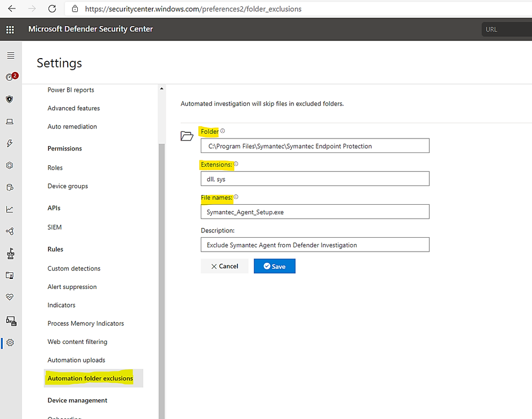532x419 pixels.
Task: Click the info icon beside File names
Action: 236,197
